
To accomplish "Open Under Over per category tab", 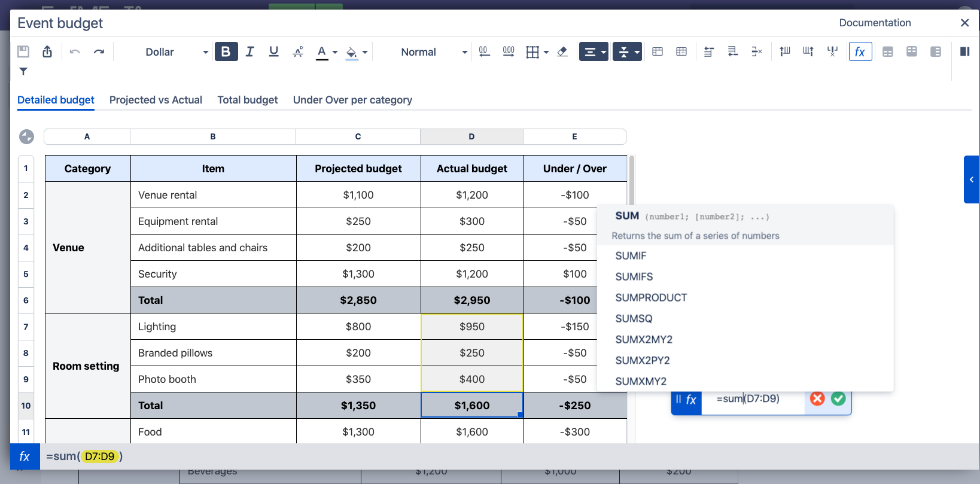I will point(352,100).
